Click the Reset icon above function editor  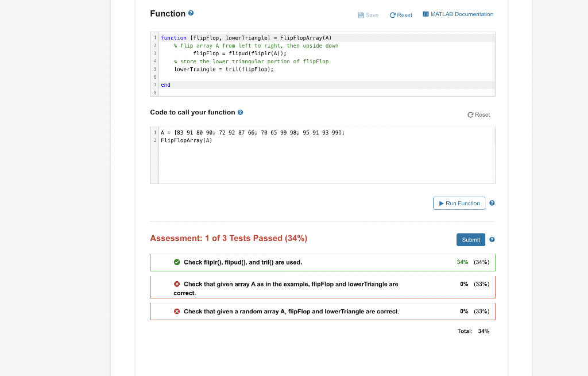[x=393, y=15]
